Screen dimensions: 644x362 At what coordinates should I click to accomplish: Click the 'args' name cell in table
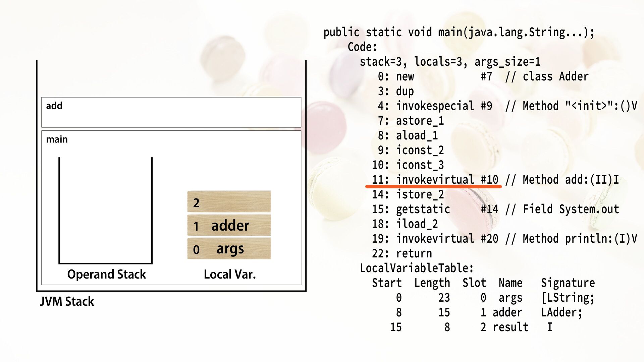[x=510, y=298]
